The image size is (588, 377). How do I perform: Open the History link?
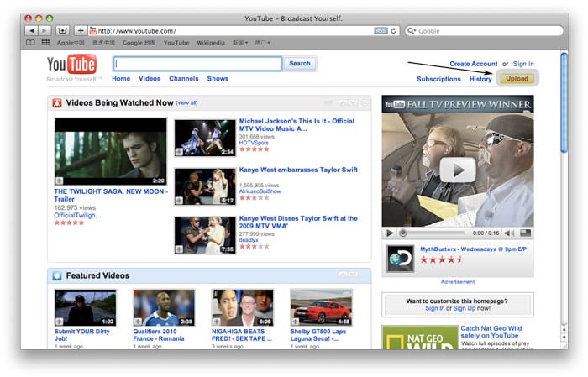[x=480, y=79]
